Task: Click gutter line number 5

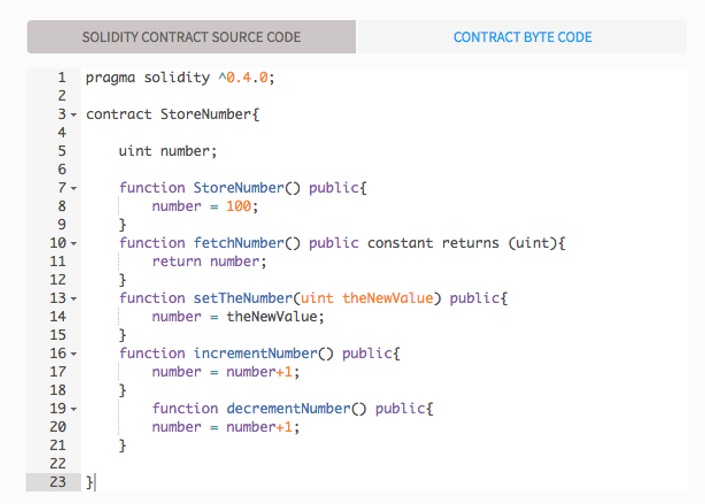Action: [x=62, y=151]
